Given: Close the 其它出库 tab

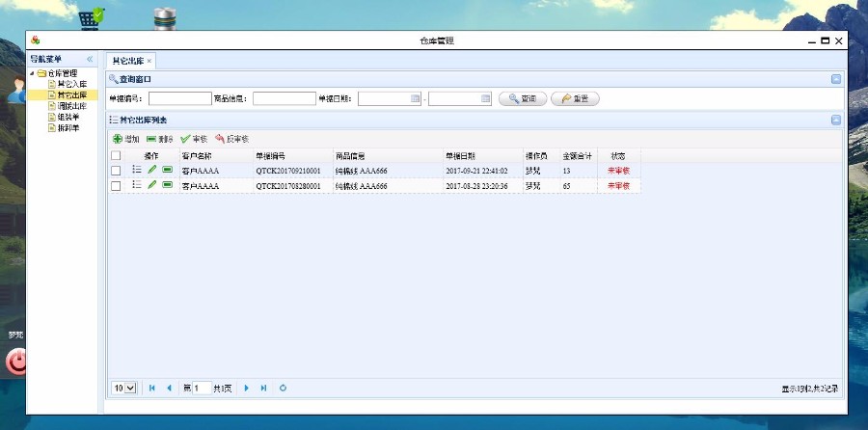Looking at the screenshot, I should click(x=149, y=61).
